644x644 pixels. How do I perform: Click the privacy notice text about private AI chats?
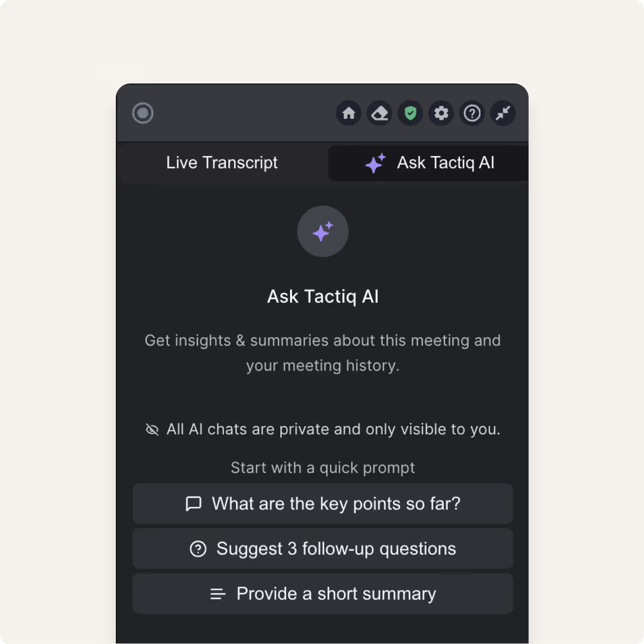tap(333, 429)
